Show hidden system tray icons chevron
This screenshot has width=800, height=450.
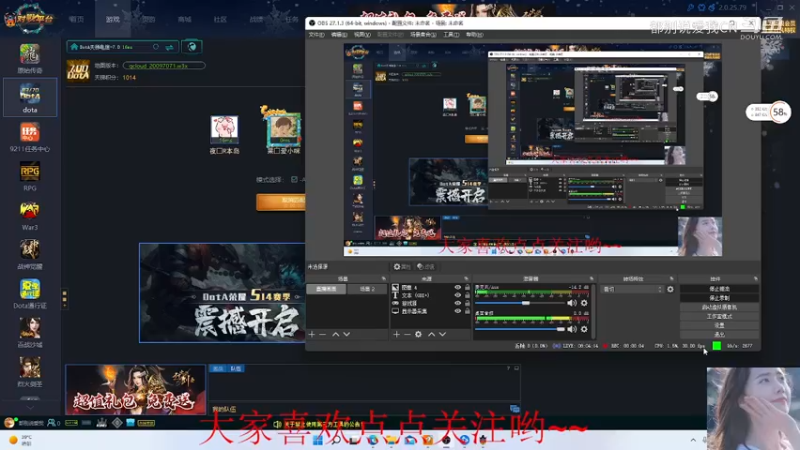(x=693, y=440)
